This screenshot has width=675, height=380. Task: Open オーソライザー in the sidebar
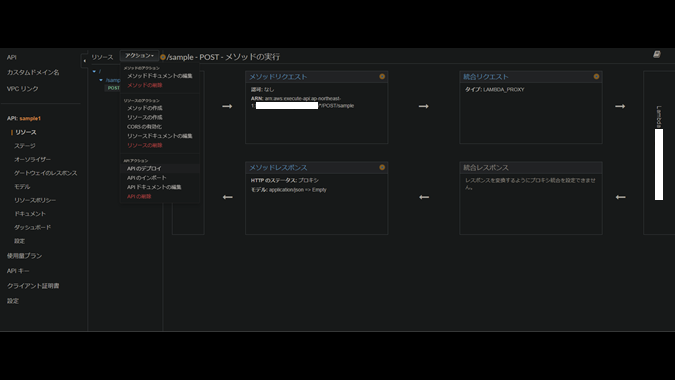coord(32,160)
